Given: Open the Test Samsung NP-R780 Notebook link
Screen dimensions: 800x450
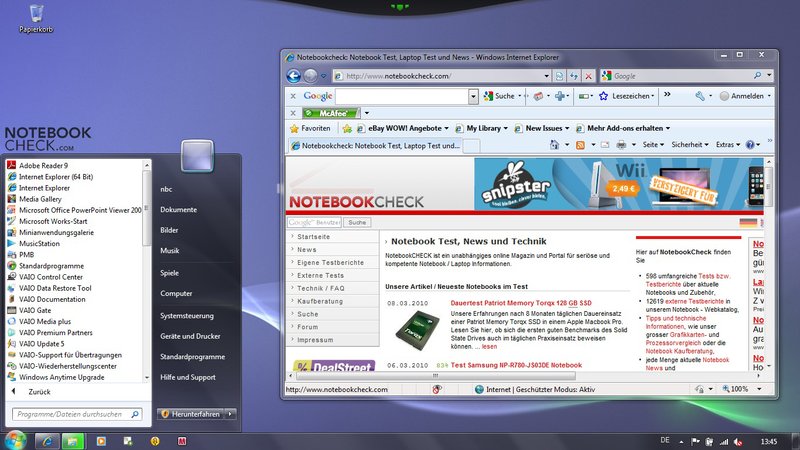Looking at the screenshot, I should [516, 365].
